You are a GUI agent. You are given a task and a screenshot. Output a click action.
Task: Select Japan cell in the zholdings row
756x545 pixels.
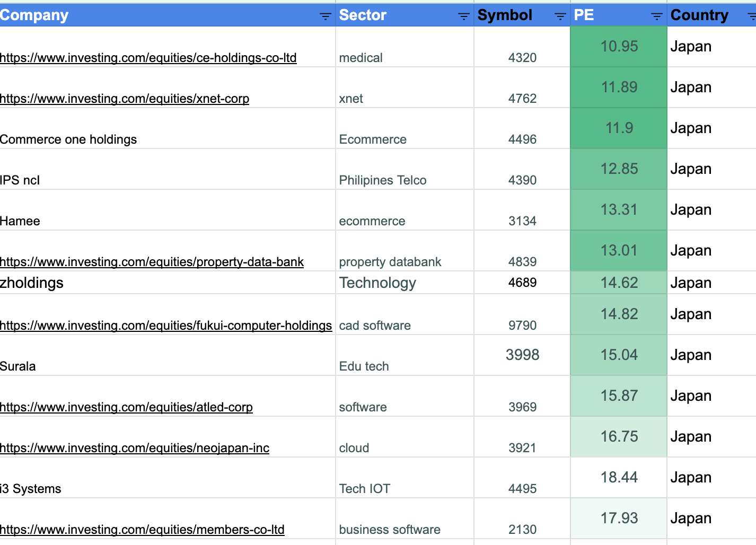click(711, 283)
